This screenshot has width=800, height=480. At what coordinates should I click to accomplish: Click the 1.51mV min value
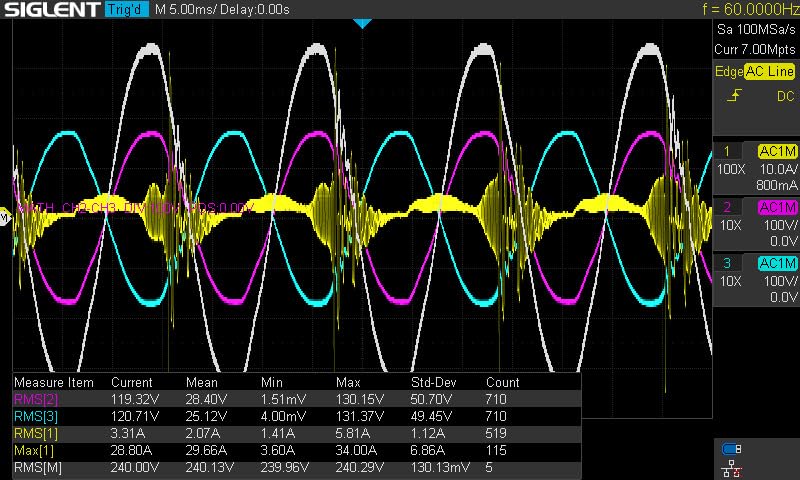(x=283, y=399)
